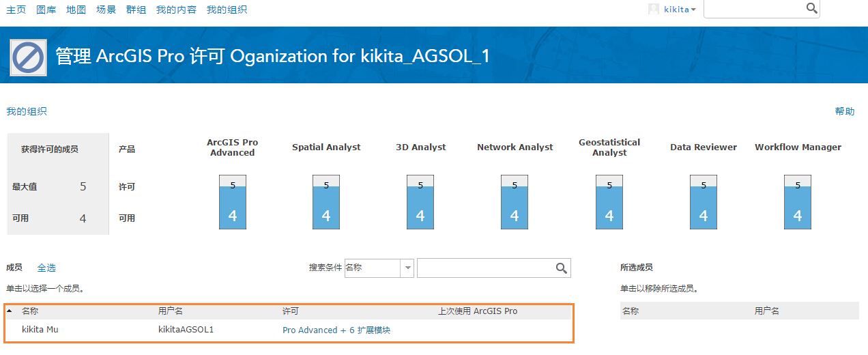Click the Spatial Analyst product label
The height and width of the screenshot is (355, 868).
(326, 147)
